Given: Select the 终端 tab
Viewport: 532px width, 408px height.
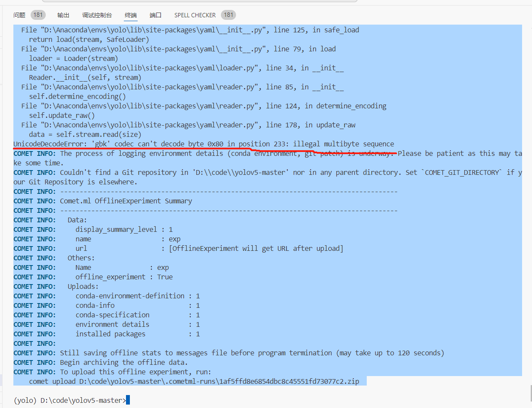Looking at the screenshot, I should pyautogui.click(x=131, y=15).
